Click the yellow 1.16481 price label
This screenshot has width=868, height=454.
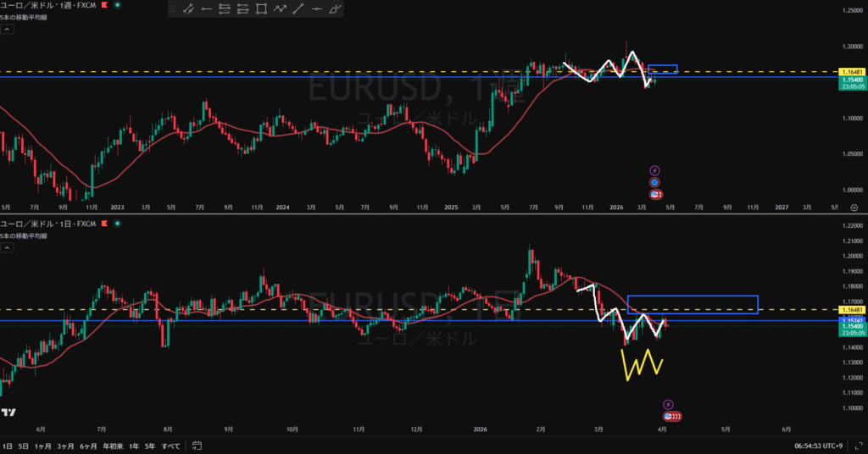click(x=850, y=72)
